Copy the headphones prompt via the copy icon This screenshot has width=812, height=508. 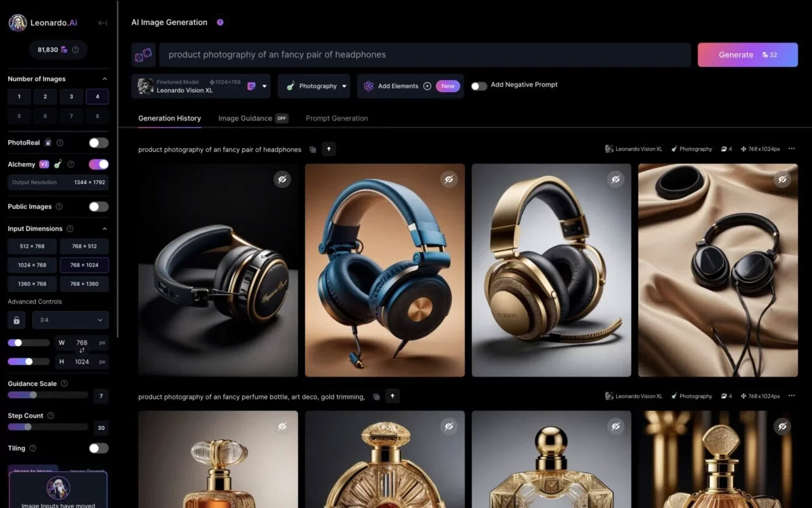coord(312,149)
